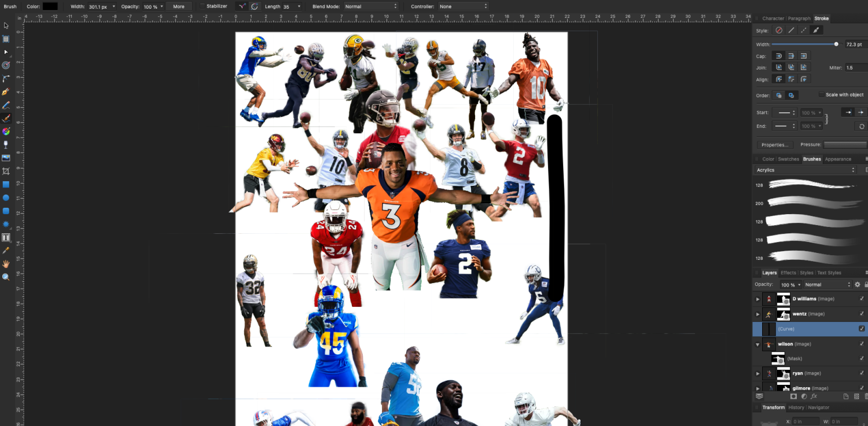Switch to the History tab
This screenshot has width=868, height=426.
pos(796,407)
